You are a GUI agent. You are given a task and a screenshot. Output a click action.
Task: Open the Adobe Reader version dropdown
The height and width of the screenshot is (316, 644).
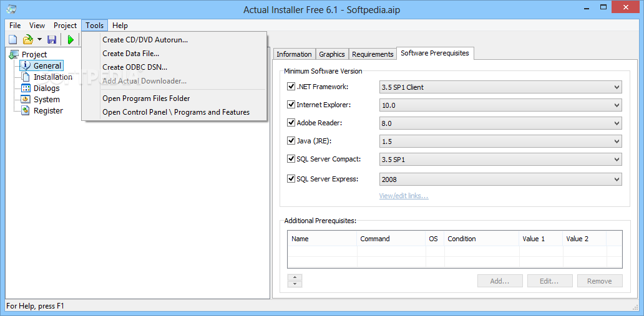[x=500, y=123]
